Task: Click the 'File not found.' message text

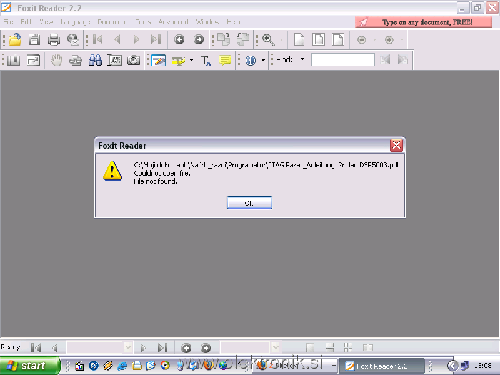Action: click(x=155, y=182)
